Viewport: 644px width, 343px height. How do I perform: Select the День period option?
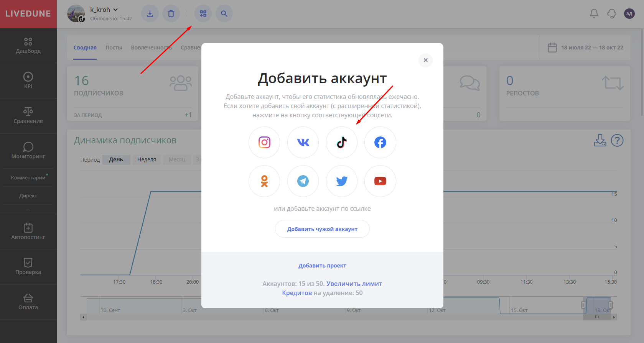pyautogui.click(x=116, y=159)
